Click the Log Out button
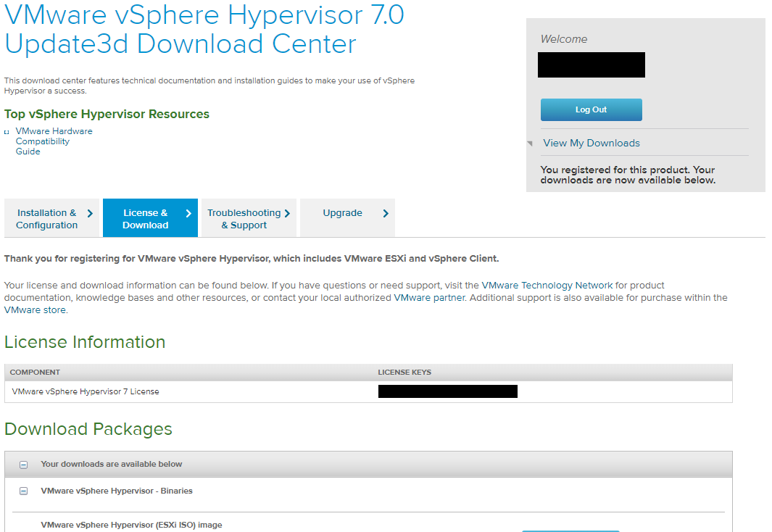Image resolution: width=772 pixels, height=532 pixels. tap(591, 109)
